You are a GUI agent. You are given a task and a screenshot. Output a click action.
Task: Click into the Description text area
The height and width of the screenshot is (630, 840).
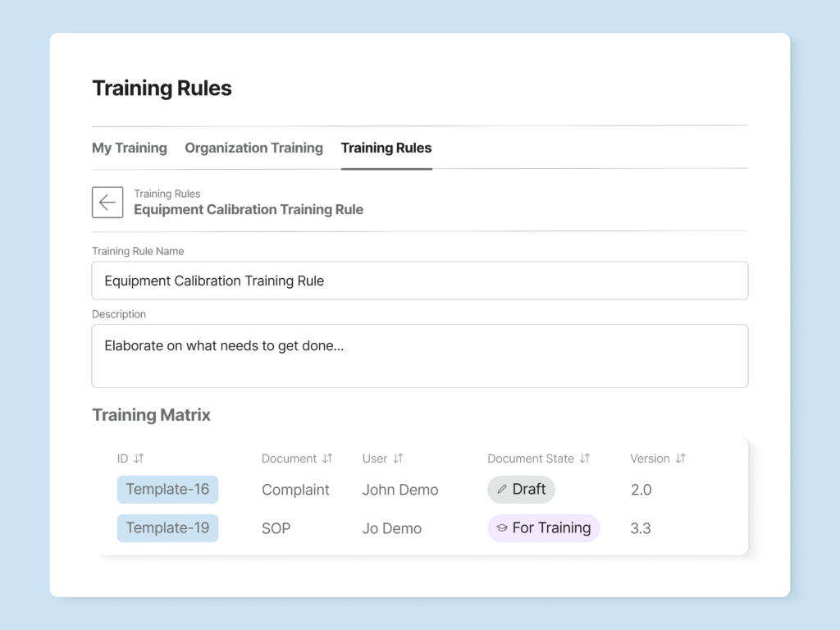click(419, 356)
